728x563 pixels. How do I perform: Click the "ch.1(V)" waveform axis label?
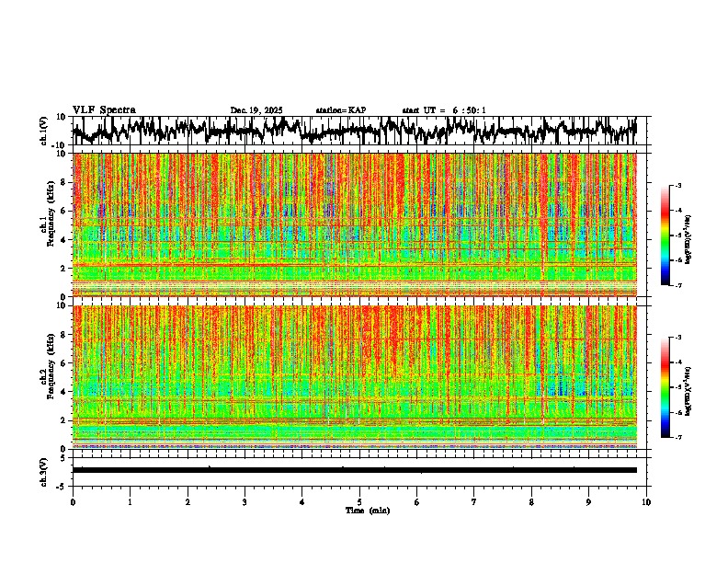44,131
